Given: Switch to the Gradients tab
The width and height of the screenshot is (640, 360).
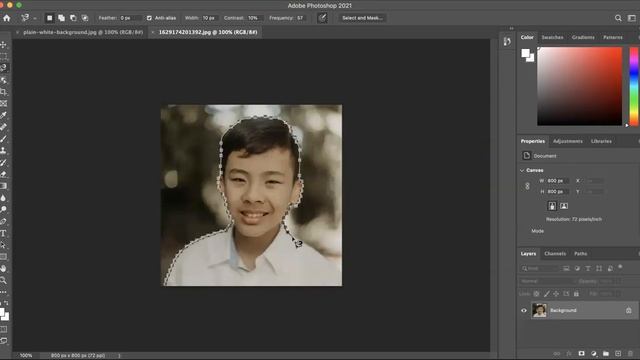Looking at the screenshot, I should tap(583, 38).
